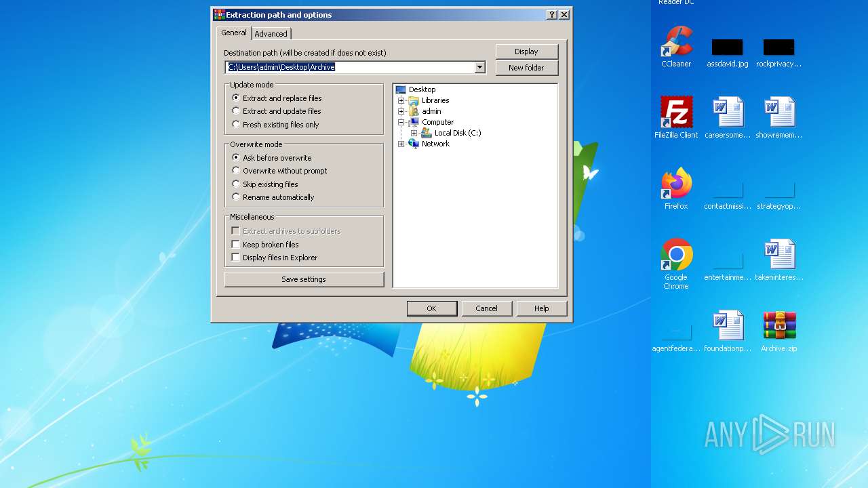Expand Network tree node
868x488 pixels.
[401, 144]
